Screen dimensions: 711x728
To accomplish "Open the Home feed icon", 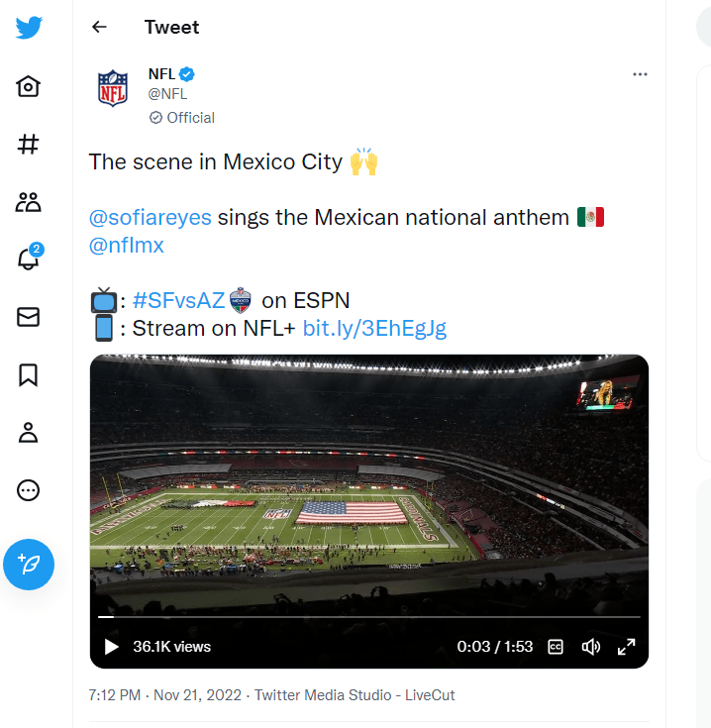I will pos(29,87).
